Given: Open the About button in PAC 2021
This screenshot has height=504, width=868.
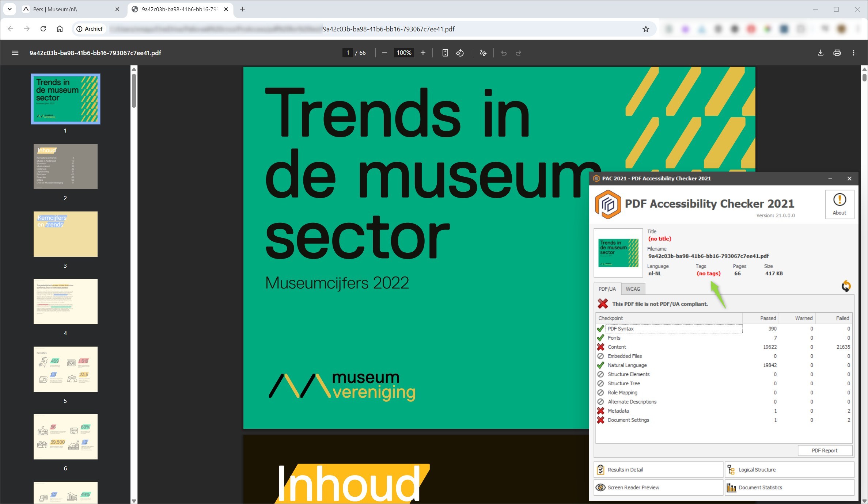Looking at the screenshot, I should (x=839, y=205).
